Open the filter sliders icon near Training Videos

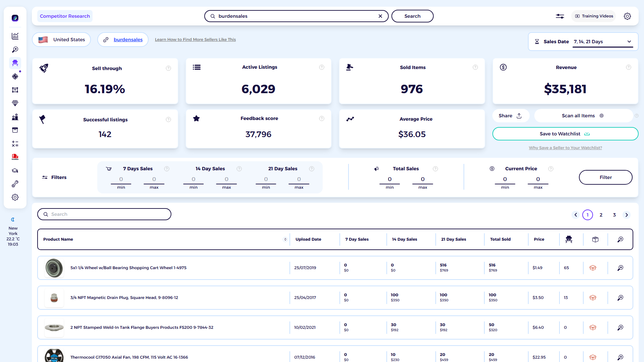click(x=560, y=16)
